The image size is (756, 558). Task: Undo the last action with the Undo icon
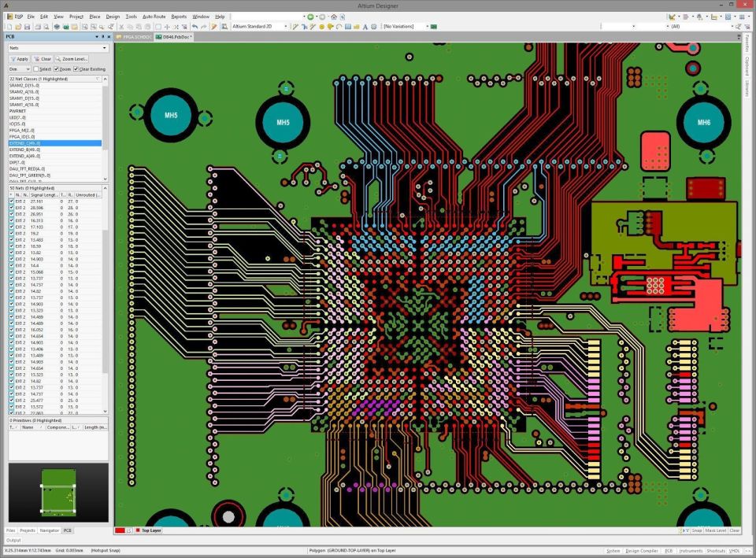tap(195, 24)
